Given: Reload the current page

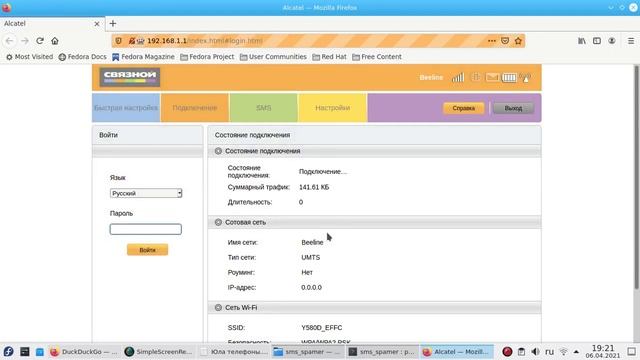Looking at the screenshot, I should click(40, 41).
